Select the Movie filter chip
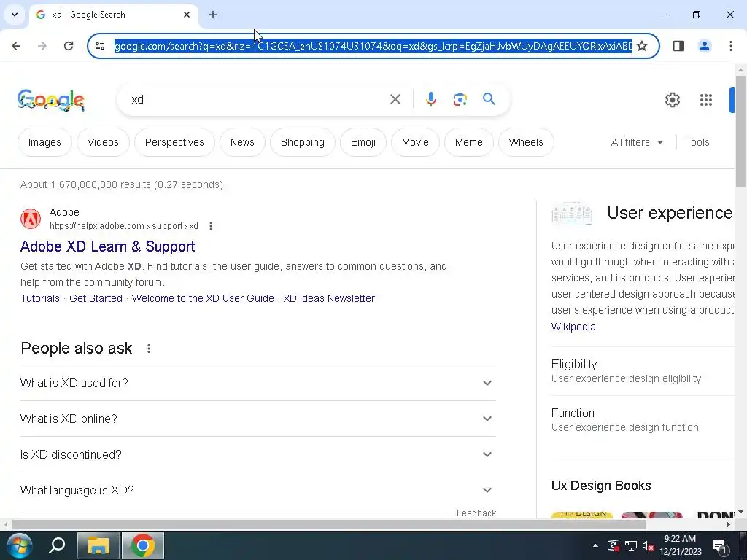 pyautogui.click(x=415, y=142)
